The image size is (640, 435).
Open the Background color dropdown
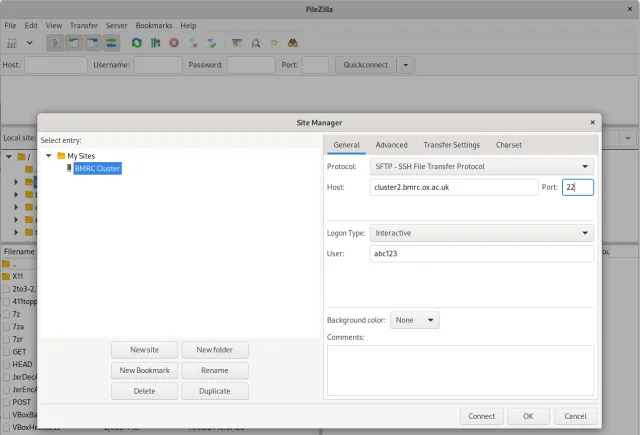pyautogui.click(x=415, y=320)
